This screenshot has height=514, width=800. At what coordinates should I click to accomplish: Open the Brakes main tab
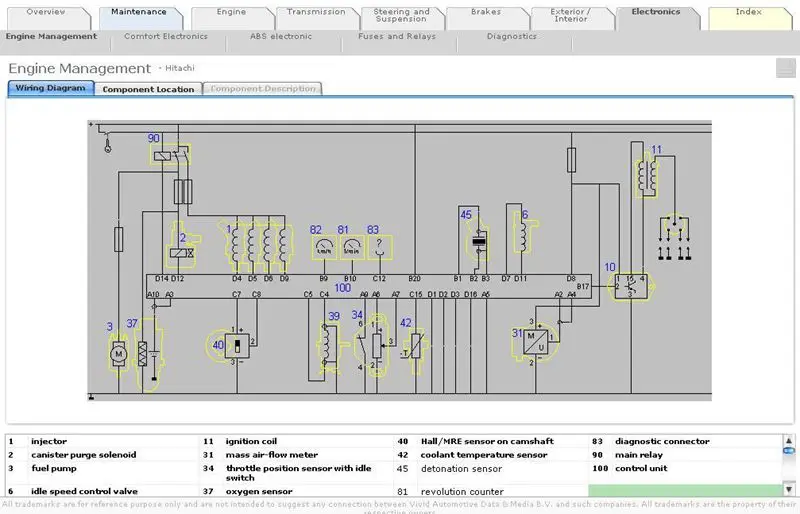tap(486, 13)
